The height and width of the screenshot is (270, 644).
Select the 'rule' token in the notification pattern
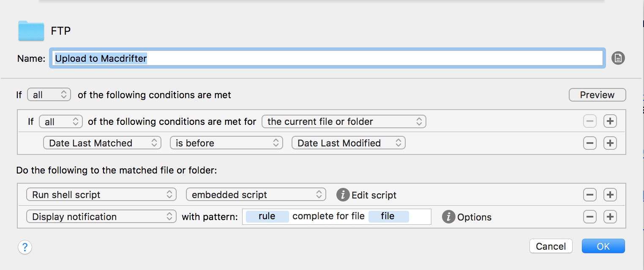click(266, 216)
